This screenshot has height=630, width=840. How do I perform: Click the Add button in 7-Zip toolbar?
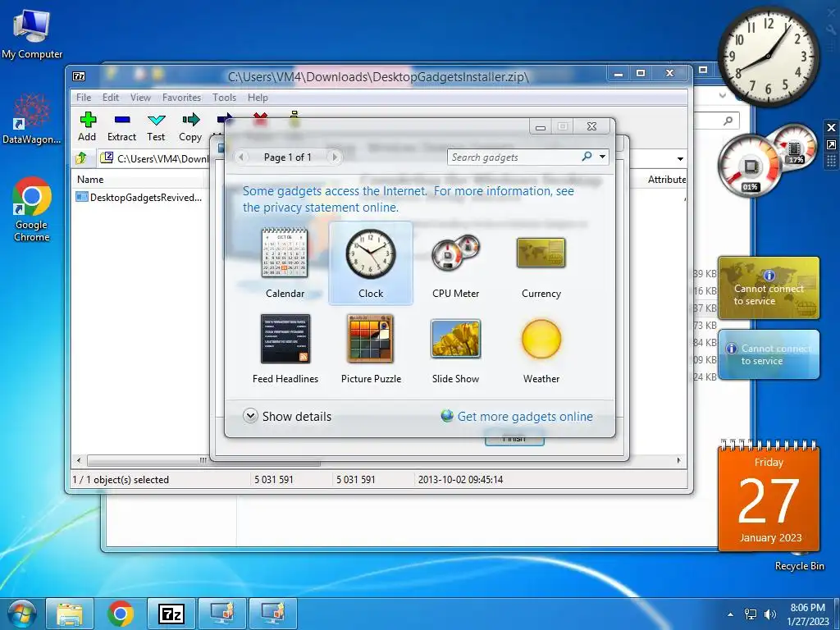click(87, 127)
